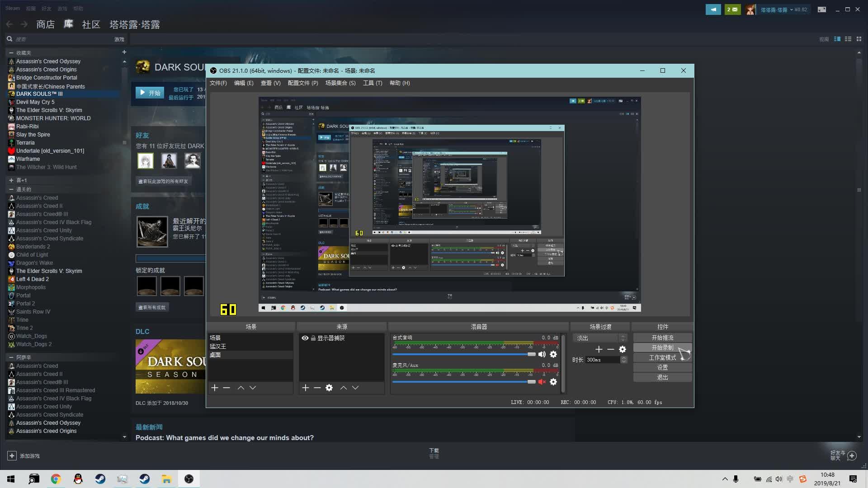Go back with Steam back arrow
The image size is (868, 488).
[9, 24]
